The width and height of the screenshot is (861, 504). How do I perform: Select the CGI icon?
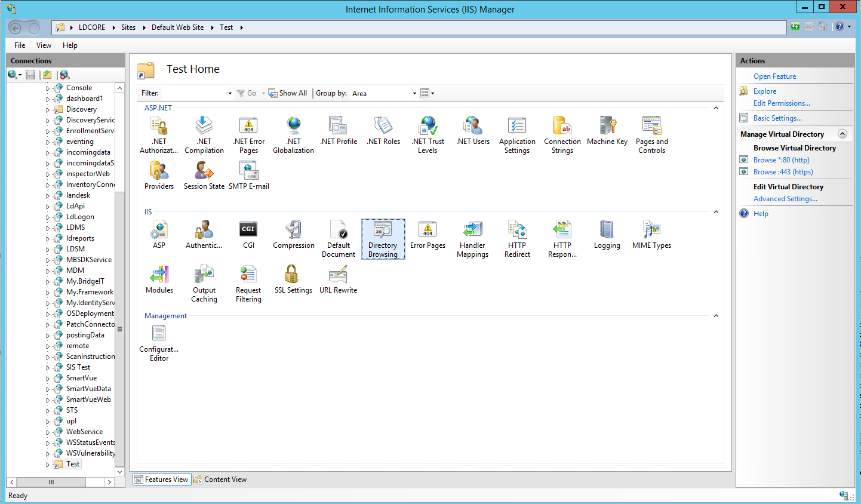(x=248, y=235)
